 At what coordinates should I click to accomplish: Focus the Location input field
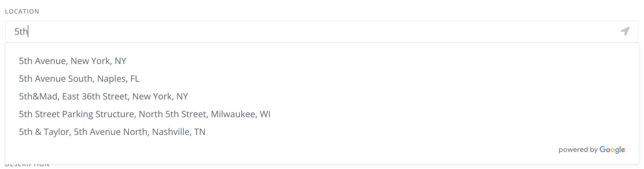point(306,31)
